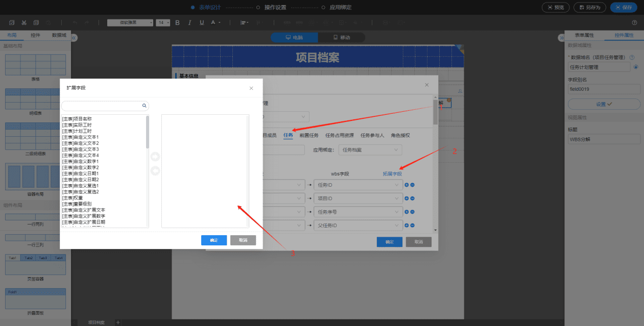Image resolution: width=644 pixels, height=326 pixels.
Task: Switch to the 控件属性 tab
Action: point(624,35)
